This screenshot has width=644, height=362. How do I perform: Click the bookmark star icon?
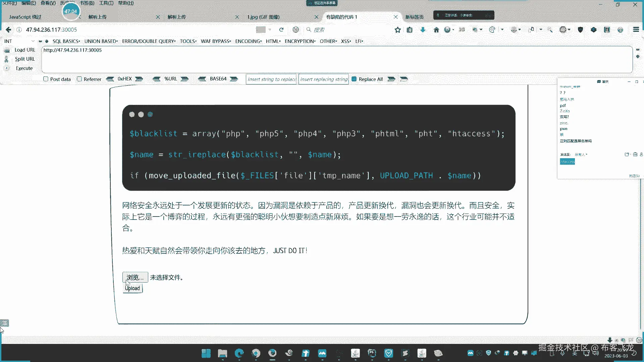coord(398,30)
